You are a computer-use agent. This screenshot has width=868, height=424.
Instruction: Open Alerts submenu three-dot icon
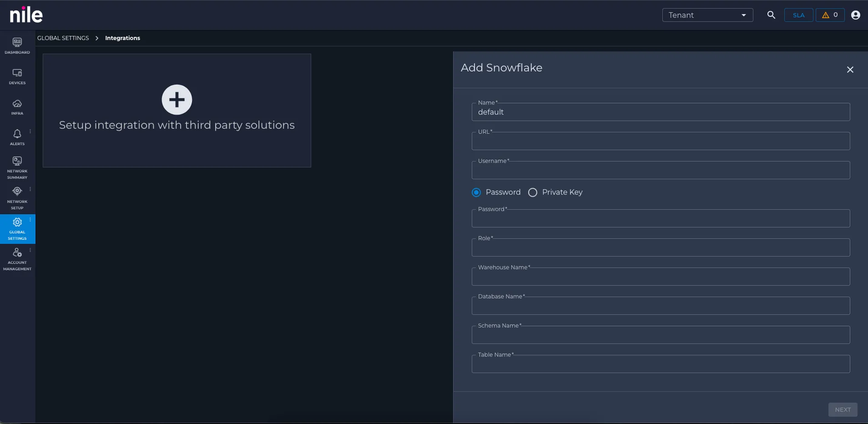pyautogui.click(x=30, y=131)
